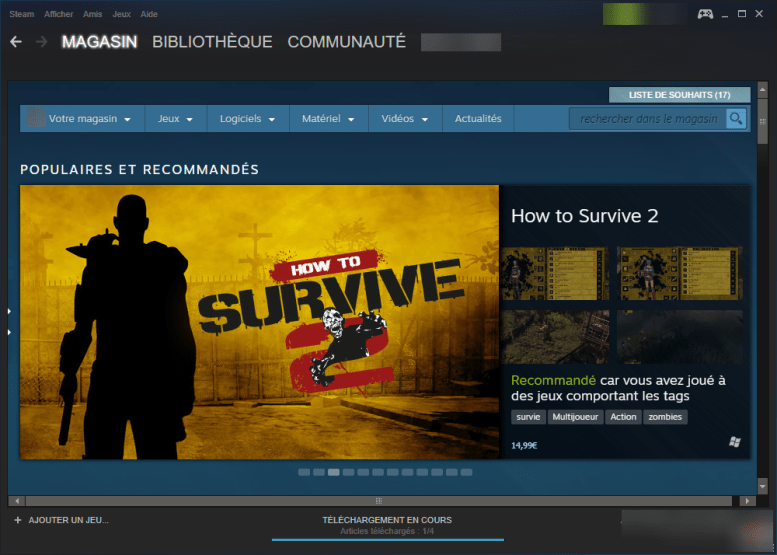
Task: Select the zombies tag
Action: [x=665, y=417]
